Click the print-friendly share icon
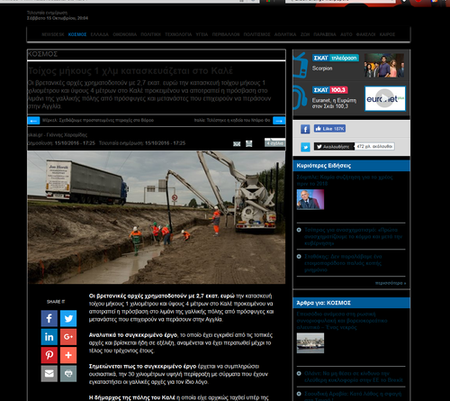Screen dimensions: 450x401 (x=68, y=374)
